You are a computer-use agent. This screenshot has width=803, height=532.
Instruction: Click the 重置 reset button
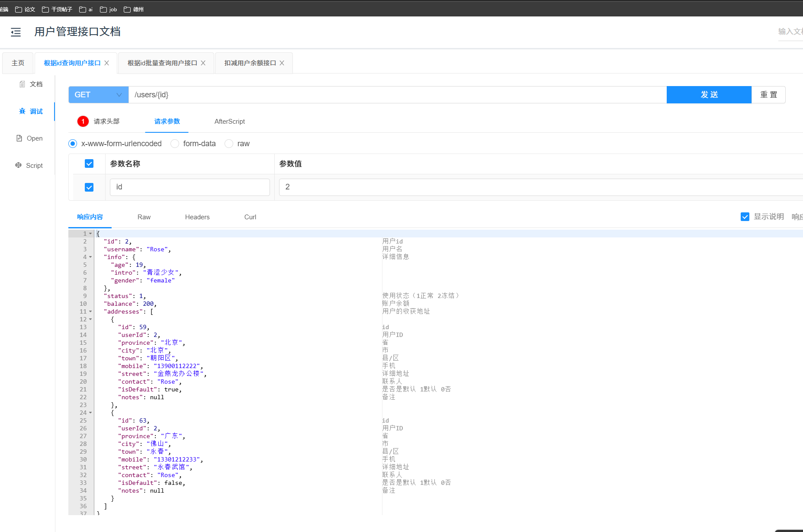(768, 95)
